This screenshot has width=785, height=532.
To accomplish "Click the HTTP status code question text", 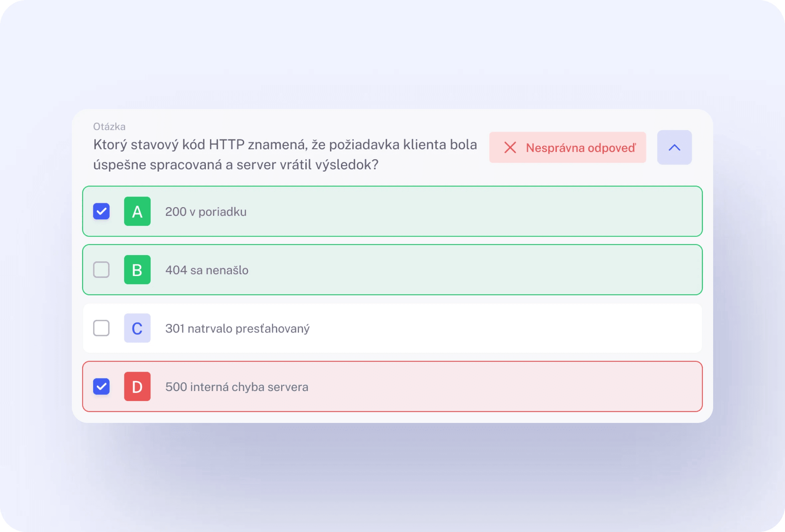I will coord(285,155).
